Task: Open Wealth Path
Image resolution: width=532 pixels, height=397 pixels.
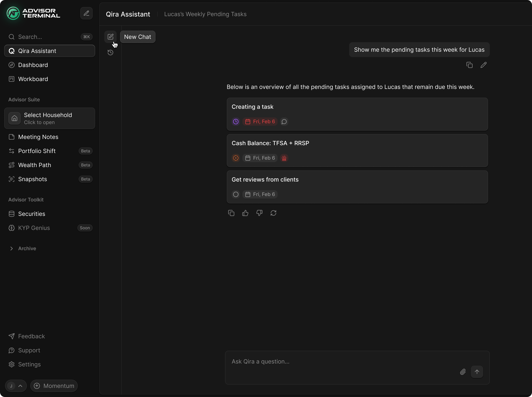Action: 49,165
